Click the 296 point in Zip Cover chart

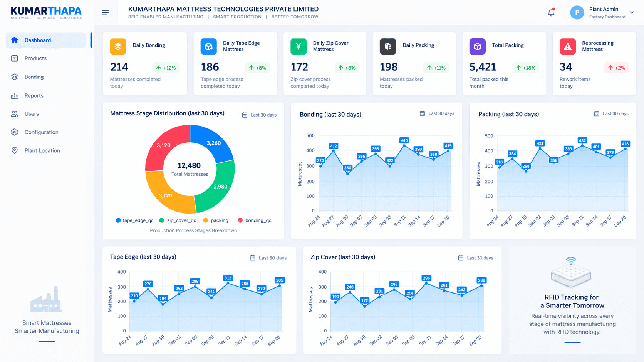pyautogui.click(x=426, y=283)
